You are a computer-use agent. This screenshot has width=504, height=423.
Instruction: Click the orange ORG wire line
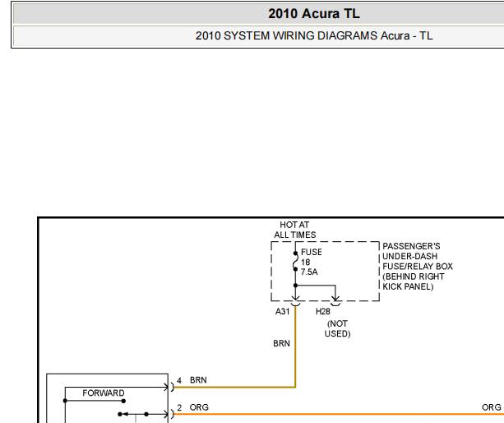click(x=337, y=414)
